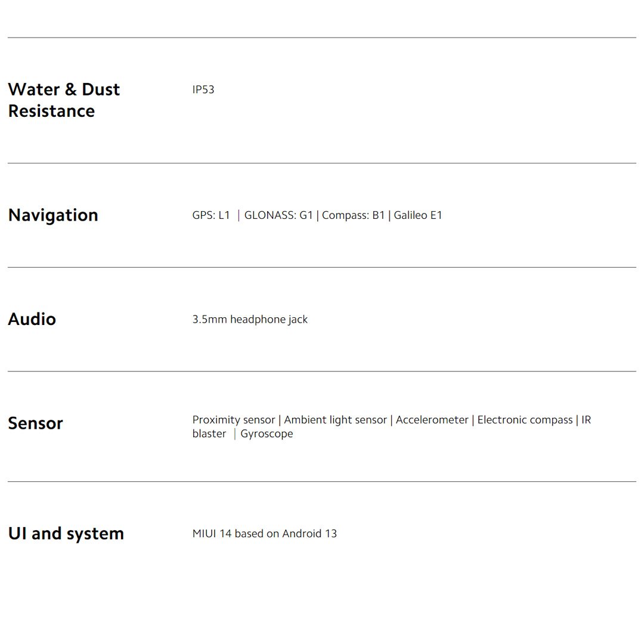Click the Accelerometer entry
The image size is (644, 644).
[432, 420]
